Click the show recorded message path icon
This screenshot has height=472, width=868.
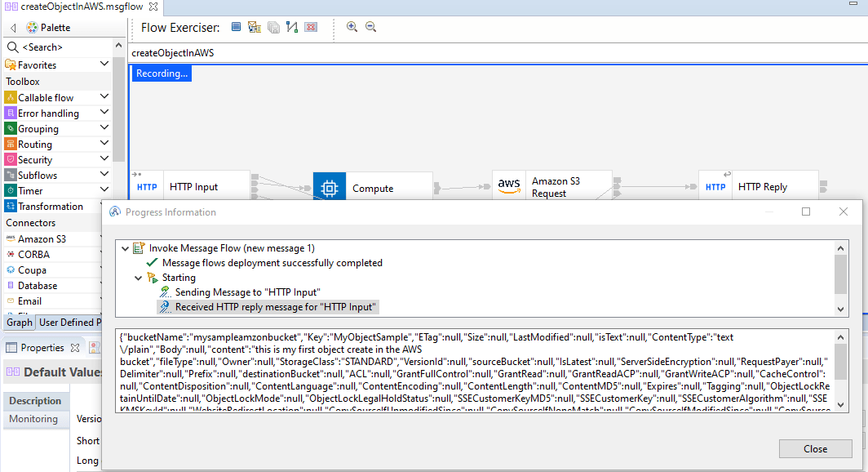click(x=291, y=26)
